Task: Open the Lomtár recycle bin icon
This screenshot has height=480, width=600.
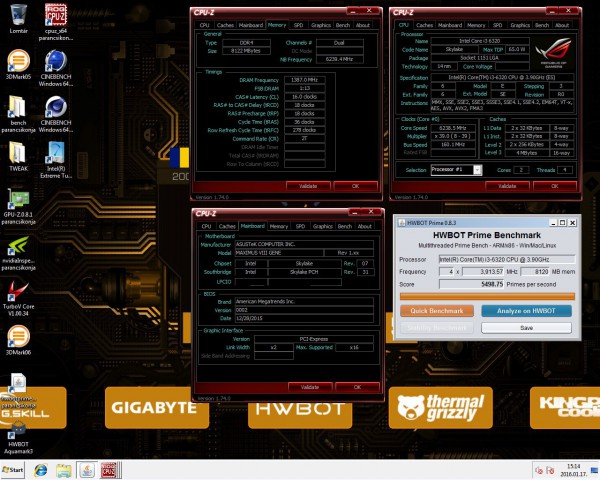Action: [18, 18]
